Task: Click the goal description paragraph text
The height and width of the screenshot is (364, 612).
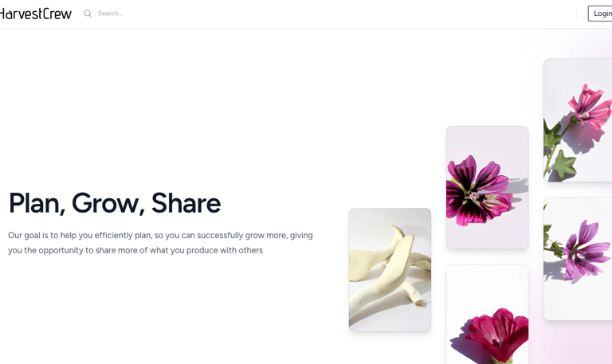Action: tap(160, 243)
